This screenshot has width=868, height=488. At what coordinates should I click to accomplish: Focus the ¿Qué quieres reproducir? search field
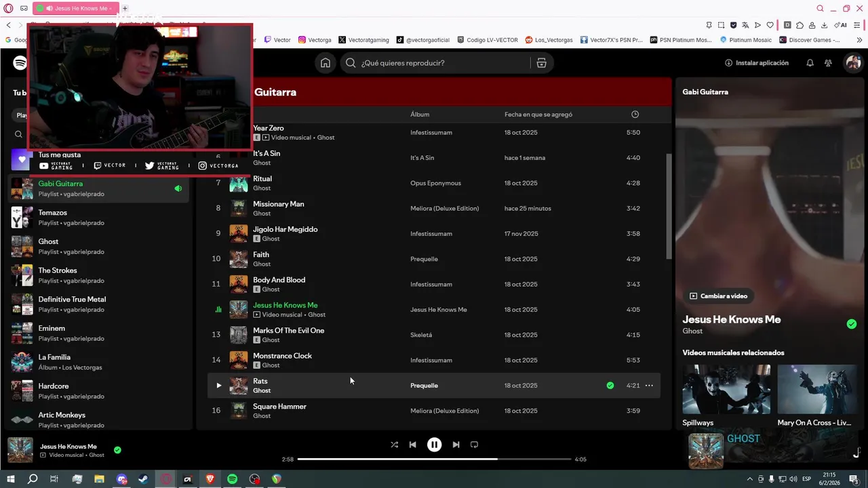[434, 63]
